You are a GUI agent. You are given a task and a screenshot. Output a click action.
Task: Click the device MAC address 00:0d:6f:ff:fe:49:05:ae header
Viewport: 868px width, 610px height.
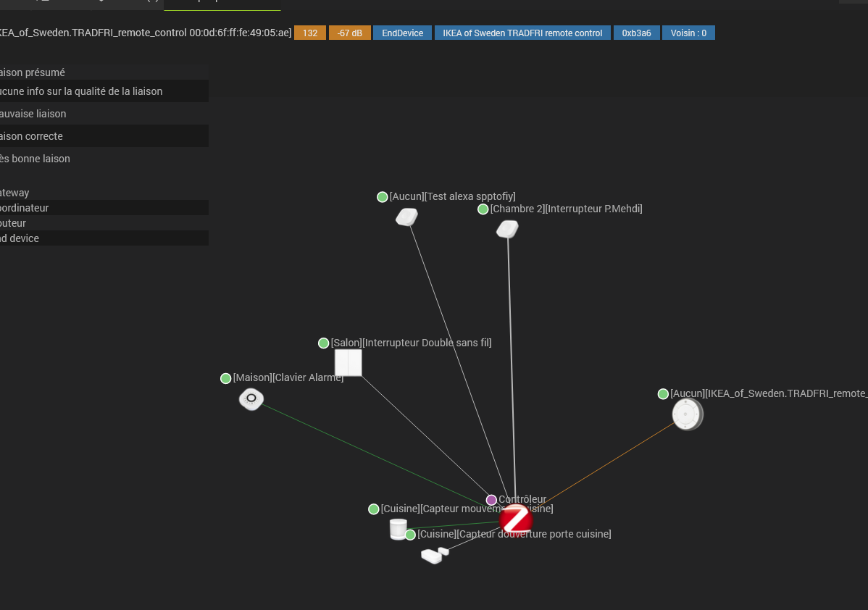pos(238,33)
